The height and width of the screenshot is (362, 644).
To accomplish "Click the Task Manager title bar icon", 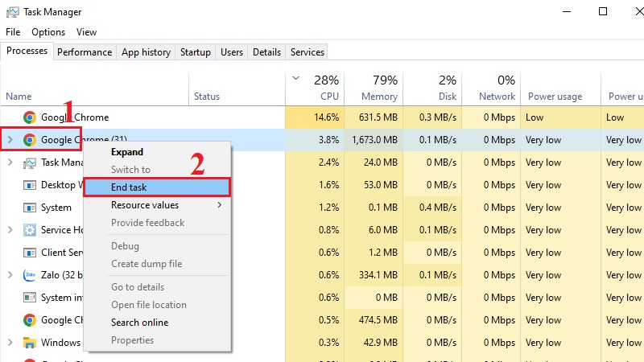I will 12,12.
